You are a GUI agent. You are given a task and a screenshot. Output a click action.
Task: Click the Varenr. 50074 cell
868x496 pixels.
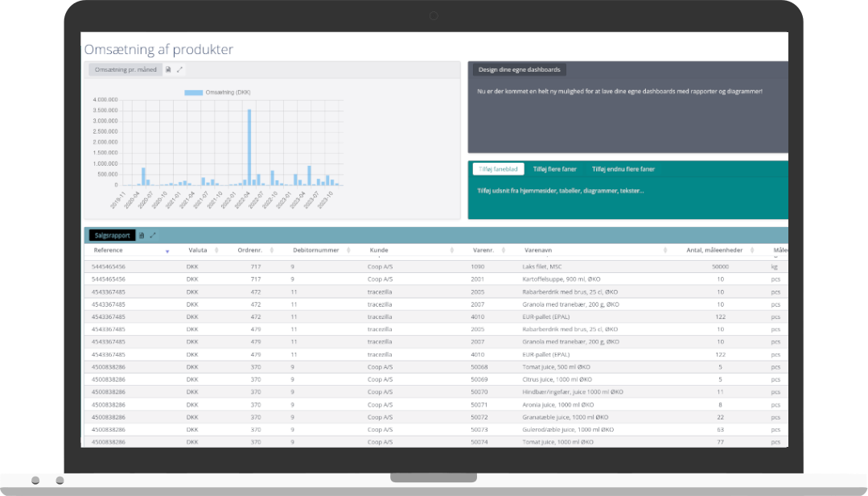click(x=479, y=442)
